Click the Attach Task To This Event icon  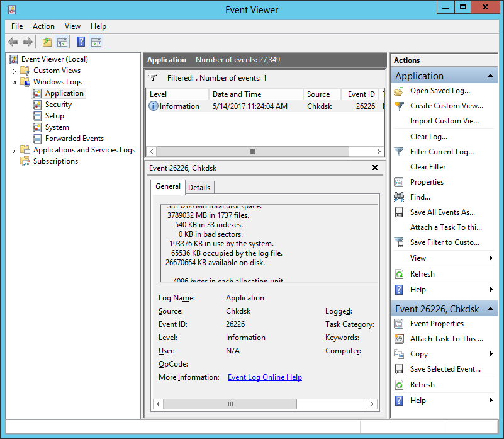pyautogui.click(x=399, y=339)
